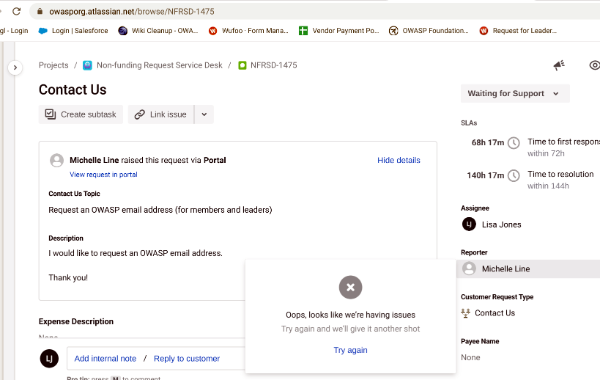Click the '140h 17m' SLA value
Viewport: 600px width, 380px height.
[485, 175]
